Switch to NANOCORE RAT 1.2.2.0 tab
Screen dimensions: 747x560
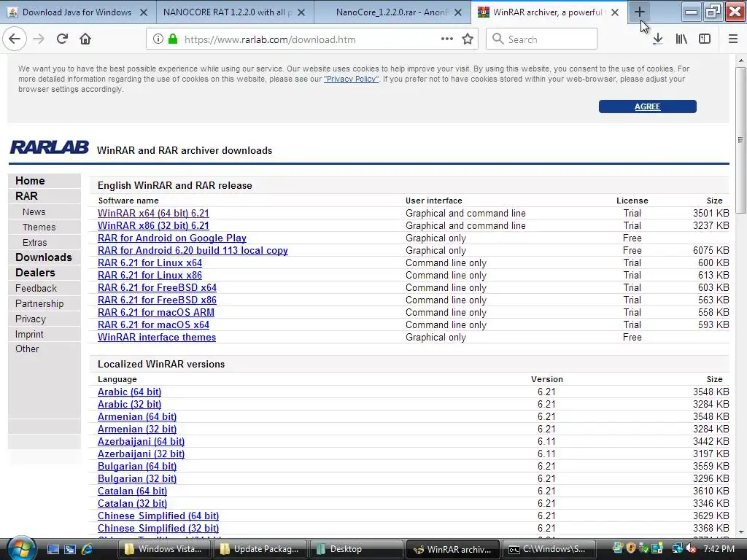coord(228,12)
